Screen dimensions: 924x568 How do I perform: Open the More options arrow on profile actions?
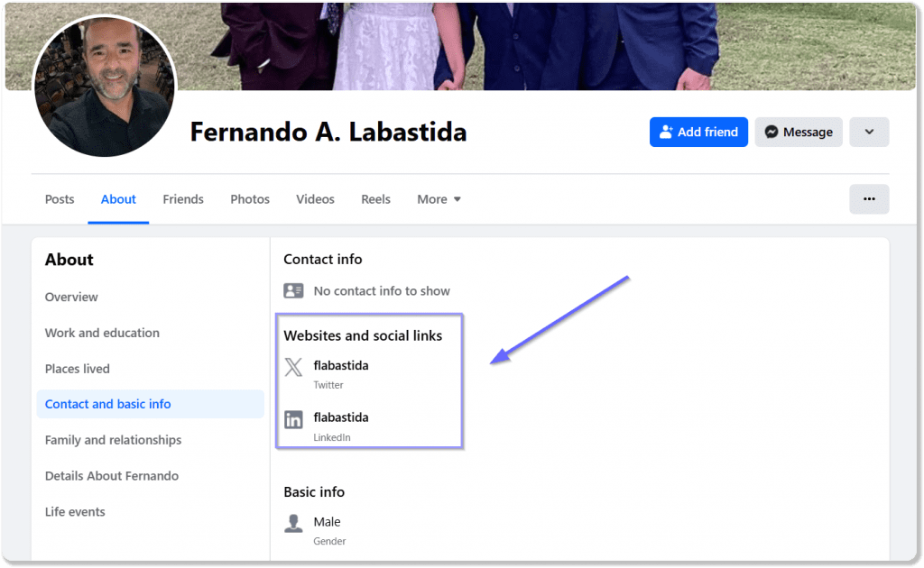(868, 132)
